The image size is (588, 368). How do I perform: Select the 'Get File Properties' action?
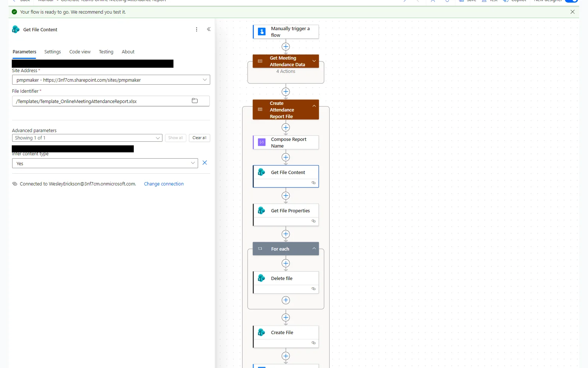pos(286,215)
